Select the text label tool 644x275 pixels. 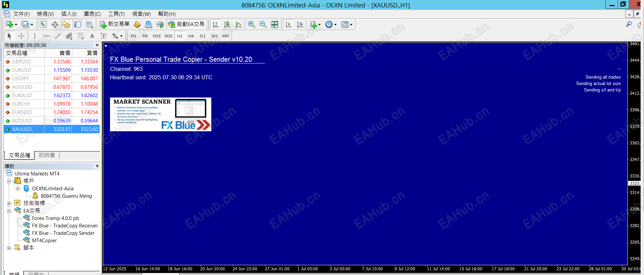coord(104,36)
